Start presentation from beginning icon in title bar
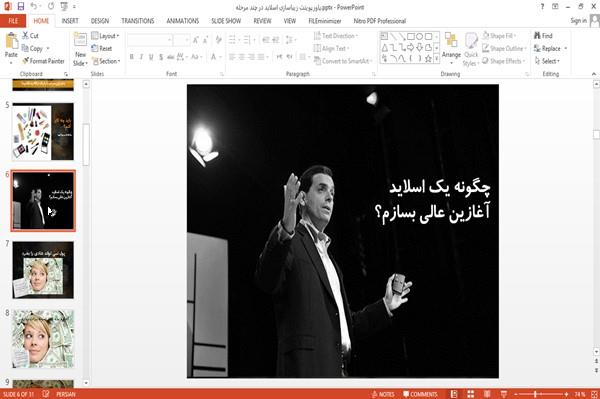This screenshot has width=600, height=399. pyautogui.click(x=64, y=6)
